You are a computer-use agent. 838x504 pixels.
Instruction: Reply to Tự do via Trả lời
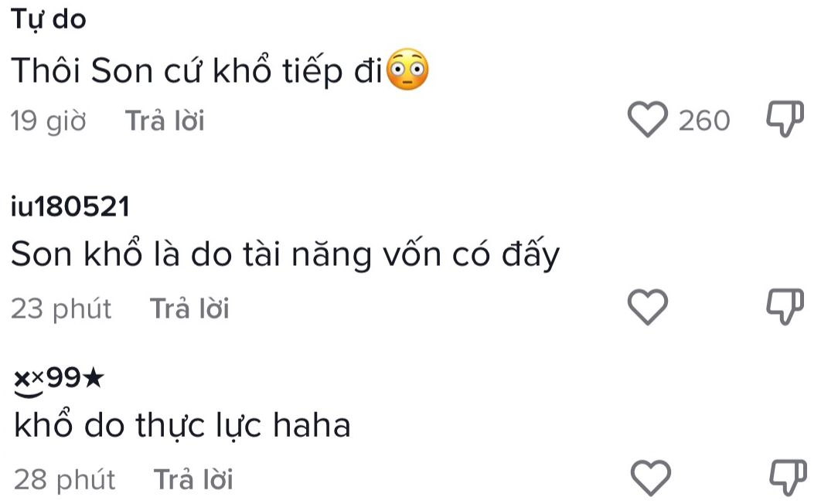(x=165, y=121)
